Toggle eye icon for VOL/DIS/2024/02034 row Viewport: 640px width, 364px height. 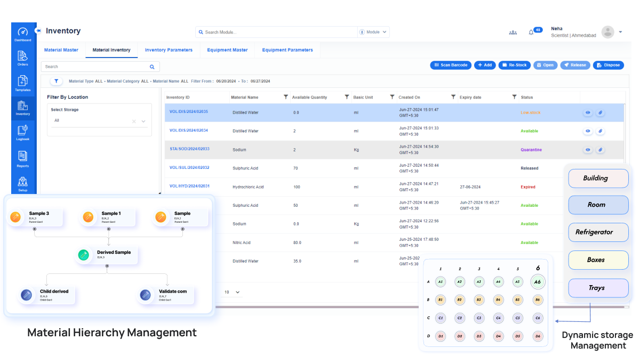[588, 131]
